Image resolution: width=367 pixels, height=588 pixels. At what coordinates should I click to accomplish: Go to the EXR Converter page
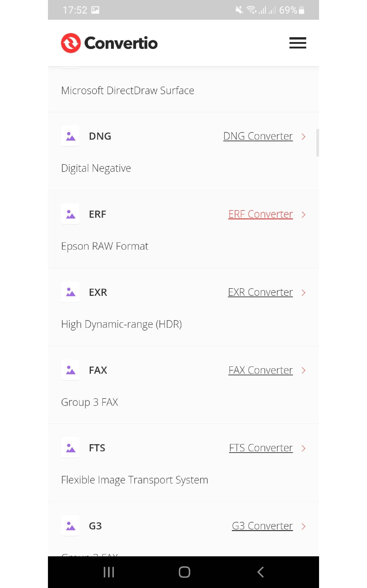point(260,292)
